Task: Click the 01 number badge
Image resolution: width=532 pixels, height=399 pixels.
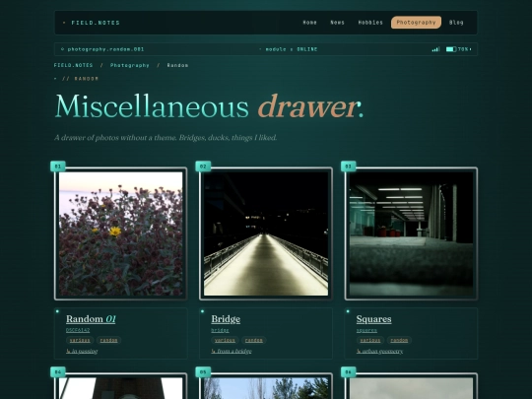Action: pos(58,166)
